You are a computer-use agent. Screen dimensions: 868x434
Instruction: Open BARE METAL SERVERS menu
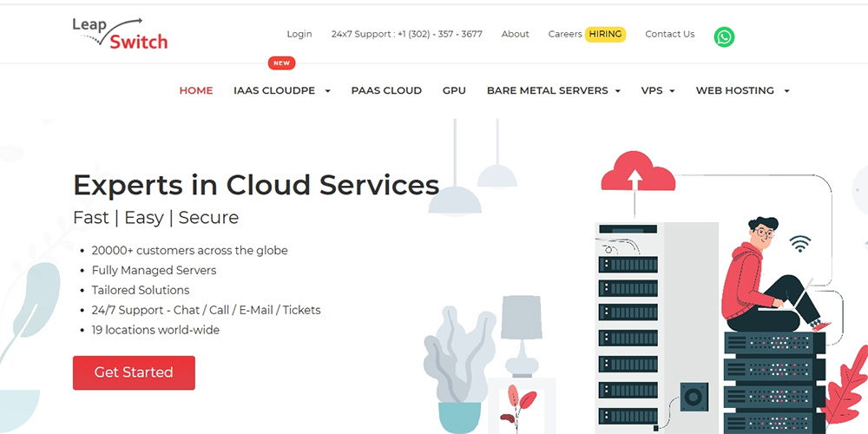coord(548,91)
